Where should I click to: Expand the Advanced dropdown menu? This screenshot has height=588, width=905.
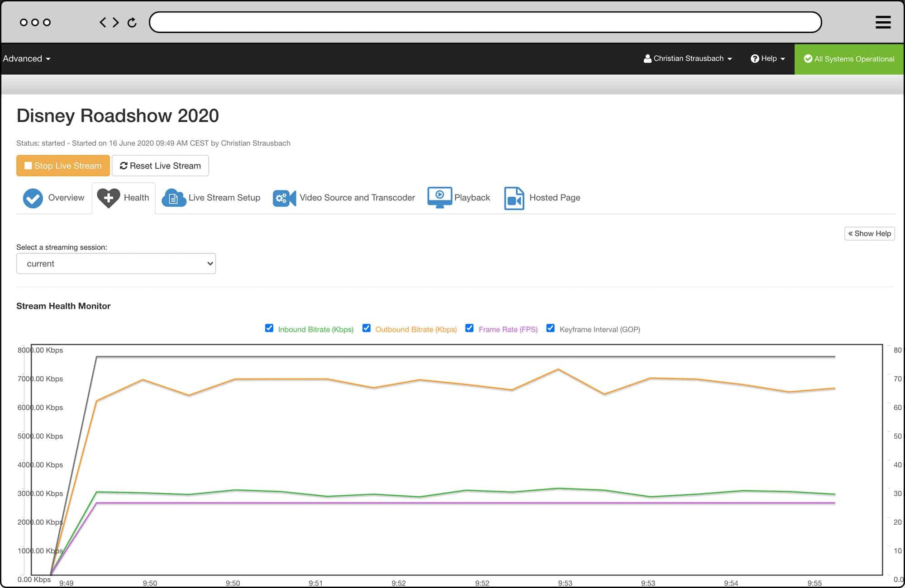(27, 59)
